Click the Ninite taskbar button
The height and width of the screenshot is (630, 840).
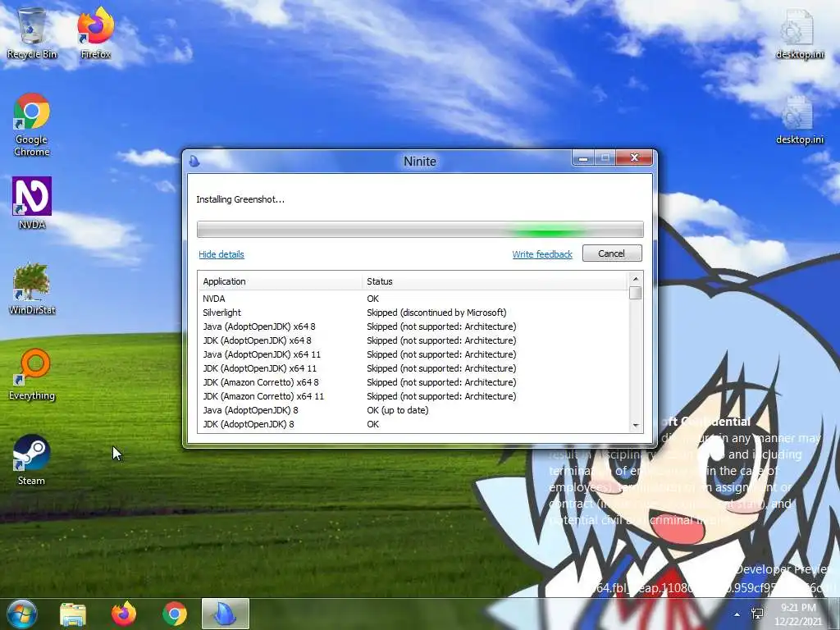pos(226,614)
